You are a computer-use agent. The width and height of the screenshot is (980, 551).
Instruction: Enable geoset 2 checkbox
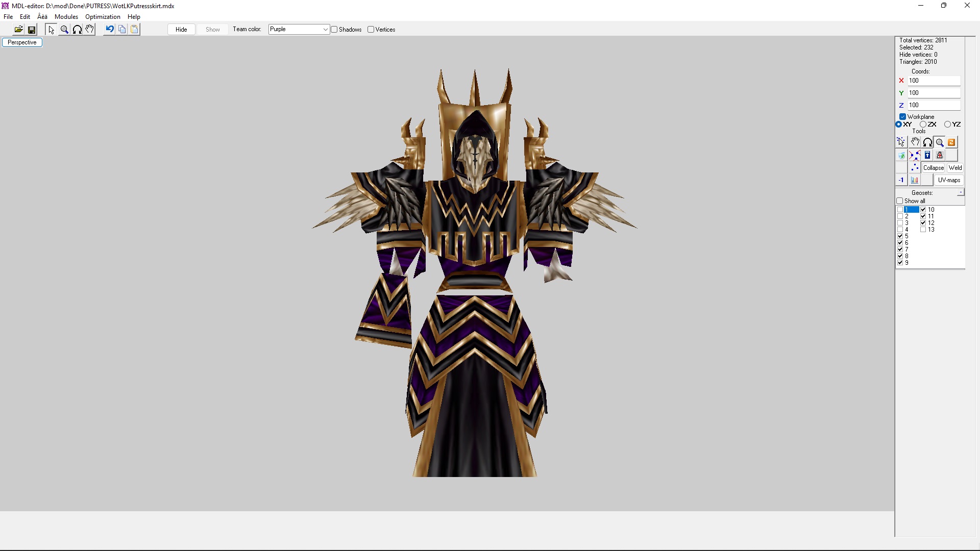coord(900,216)
